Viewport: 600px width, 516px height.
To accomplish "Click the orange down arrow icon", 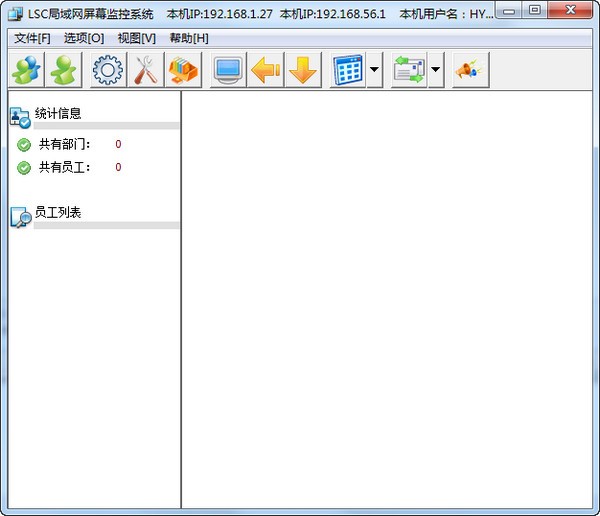I will (x=303, y=70).
